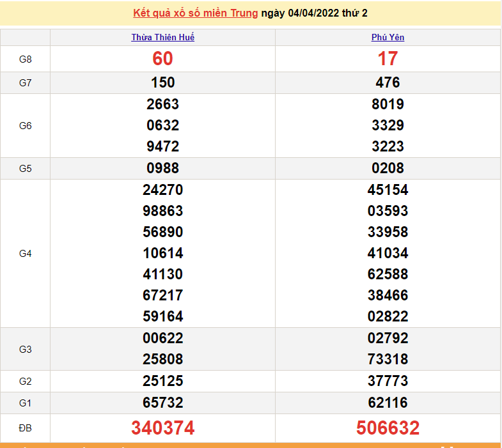The height and width of the screenshot is (448, 502).
Task: Select the G5 number 0988
Action: pos(162,168)
